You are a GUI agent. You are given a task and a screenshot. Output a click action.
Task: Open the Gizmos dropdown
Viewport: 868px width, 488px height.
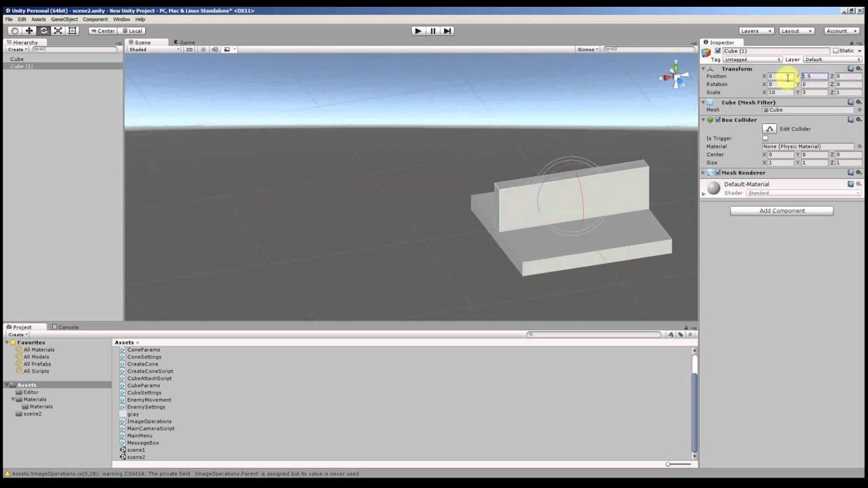[x=588, y=49]
